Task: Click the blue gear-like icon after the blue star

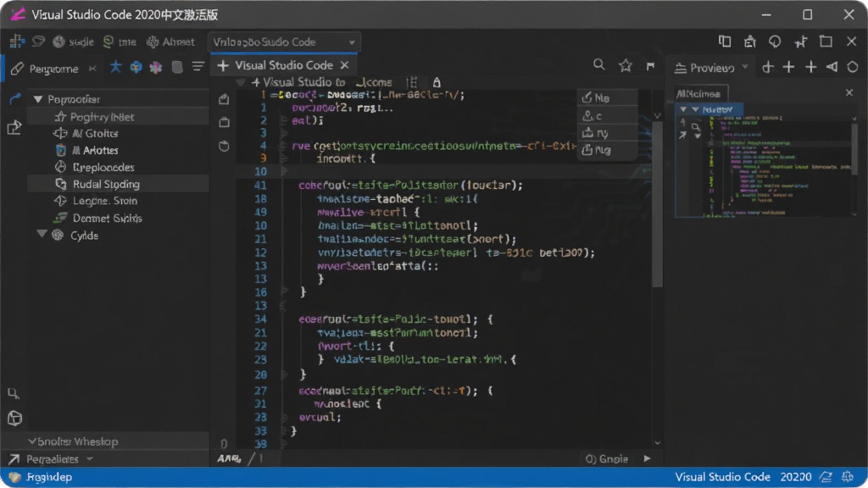Action: click(x=136, y=68)
